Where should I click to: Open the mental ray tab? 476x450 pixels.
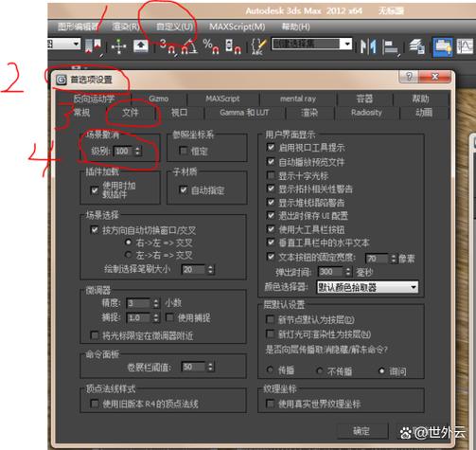[298, 99]
